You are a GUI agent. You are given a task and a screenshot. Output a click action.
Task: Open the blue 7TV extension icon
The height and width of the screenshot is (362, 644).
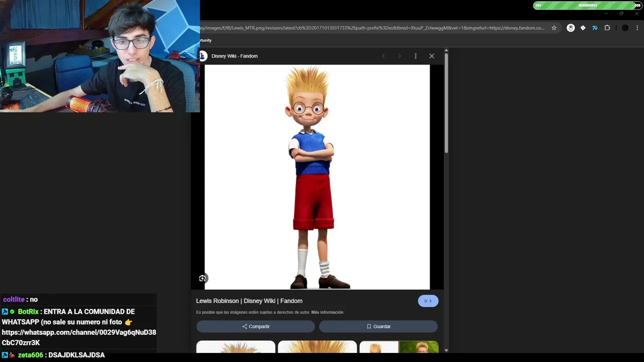(x=595, y=28)
